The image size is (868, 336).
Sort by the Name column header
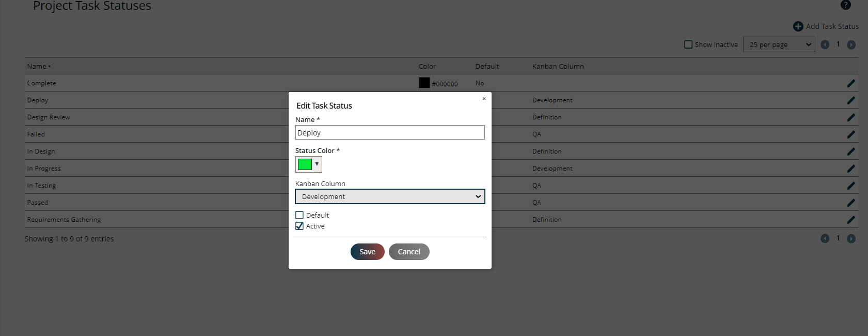37,66
